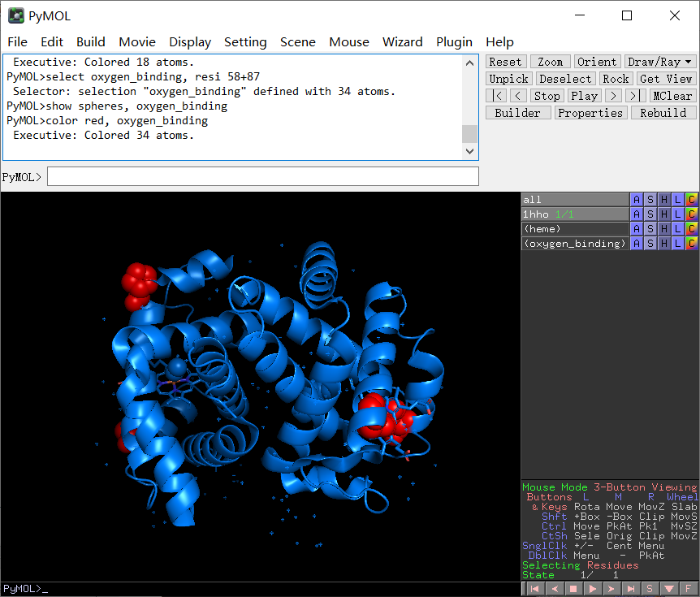700x597 pixels.
Task: Open Hide menu for heme selection
Action: 664,229
